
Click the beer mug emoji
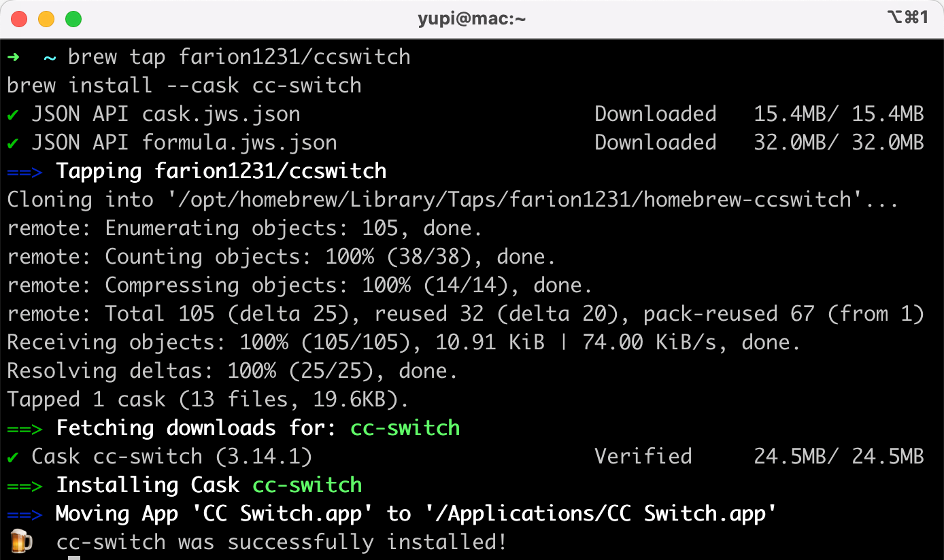(20, 542)
